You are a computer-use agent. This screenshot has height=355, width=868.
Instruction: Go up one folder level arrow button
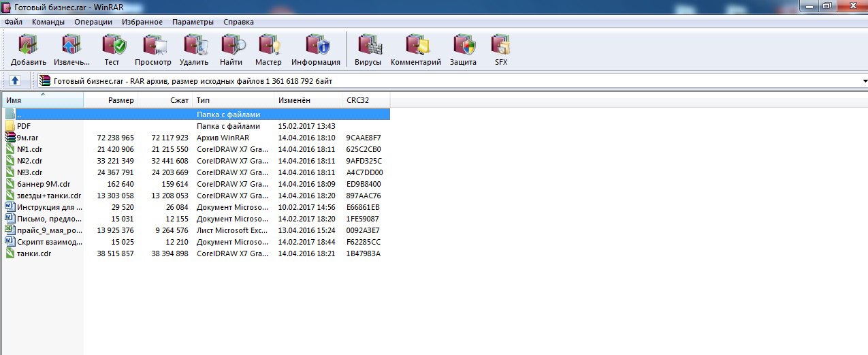click(15, 80)
